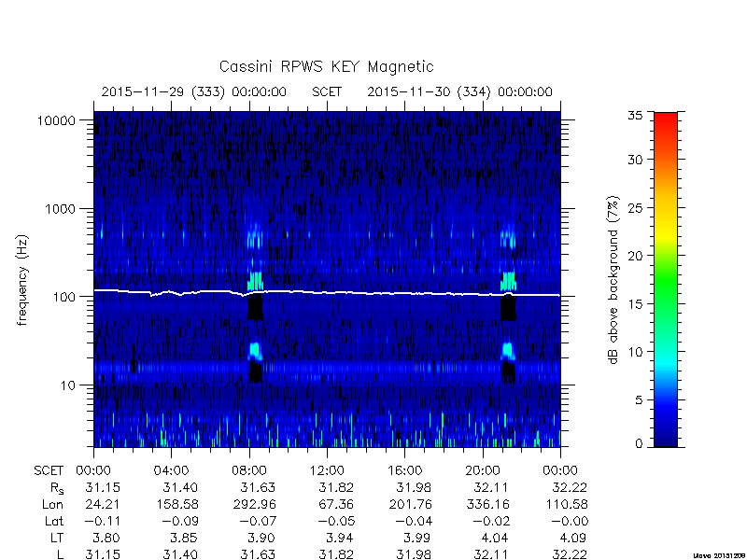
Task: Click the Lat value -0.00
Action: [x=568, y=521]
